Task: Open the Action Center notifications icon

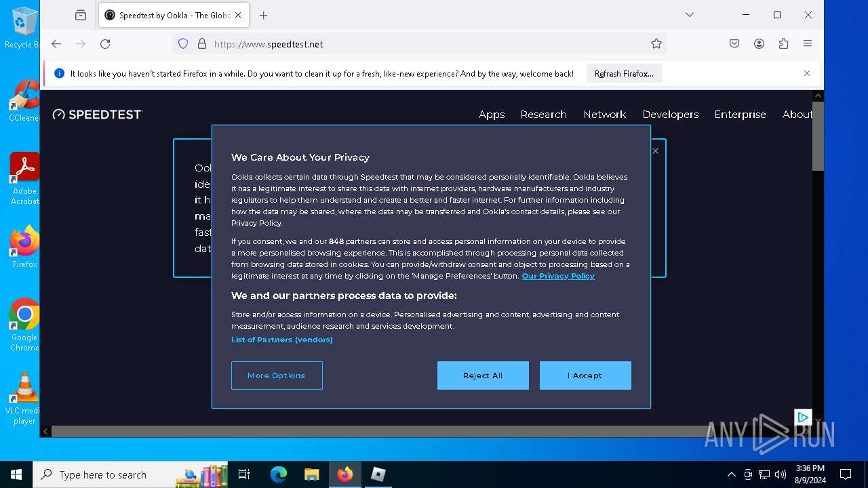Action: tap(846, 474)
